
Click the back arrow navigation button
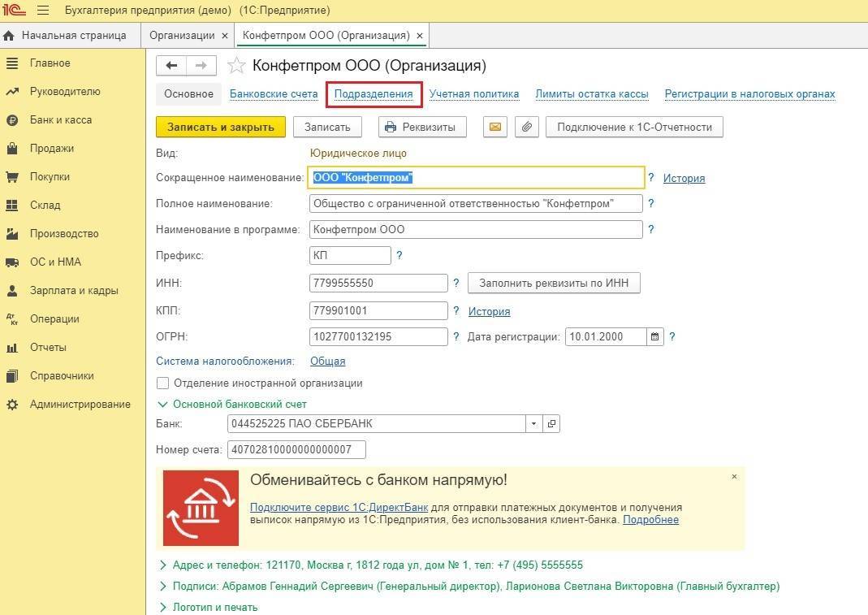click(171, 66)
